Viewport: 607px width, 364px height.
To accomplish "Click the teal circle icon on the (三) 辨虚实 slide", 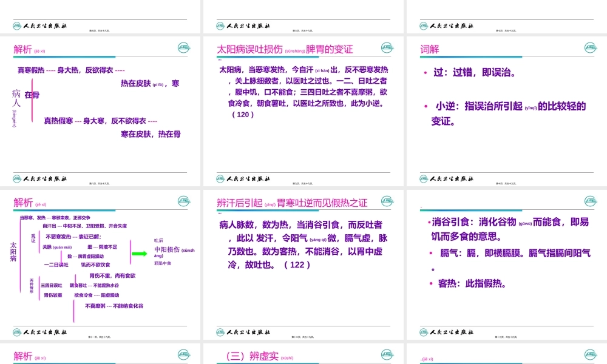I will (x=386, y=355).
